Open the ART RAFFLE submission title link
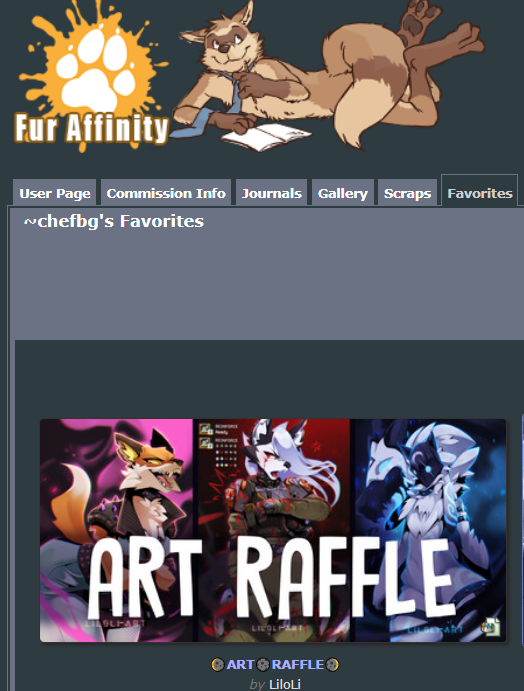The image size is (524, 691). pyautogui.click(x=275, y=664)
